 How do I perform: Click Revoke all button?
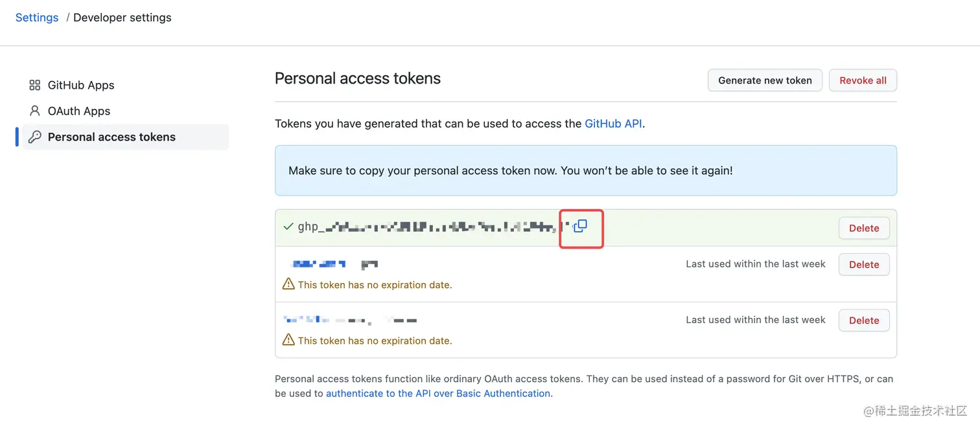pyautogui.click(x=863, y=80)
